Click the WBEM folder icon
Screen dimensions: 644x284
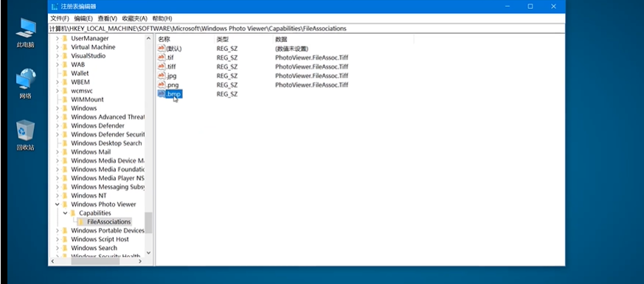pos(64,82)
